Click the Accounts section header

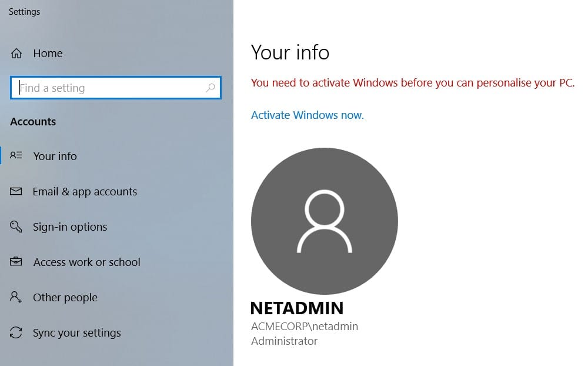point(33,122)
